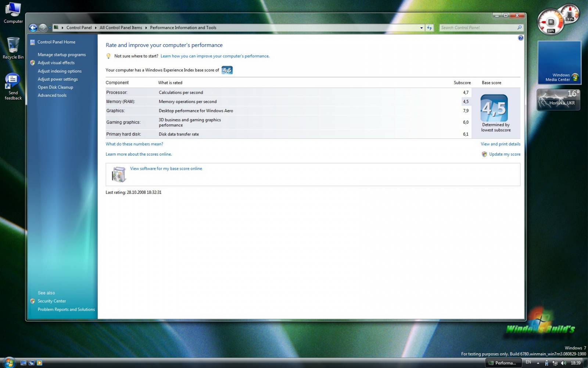This screenshot has width=588, height=368.
Task: Open What do these numbers mean?
Action: [x=135, y=144]
